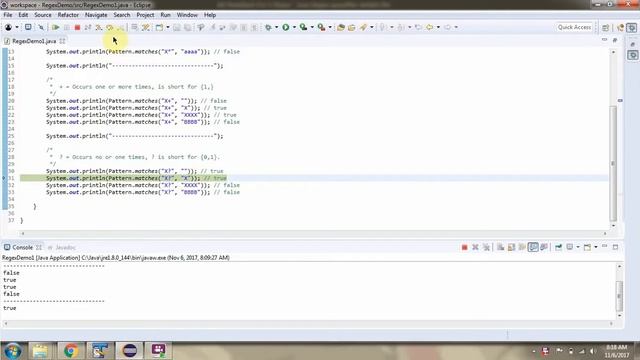Viewport: 640px width, 360px height.
Task: Click the Skip All Breakpoints icon
Action: 41,27
